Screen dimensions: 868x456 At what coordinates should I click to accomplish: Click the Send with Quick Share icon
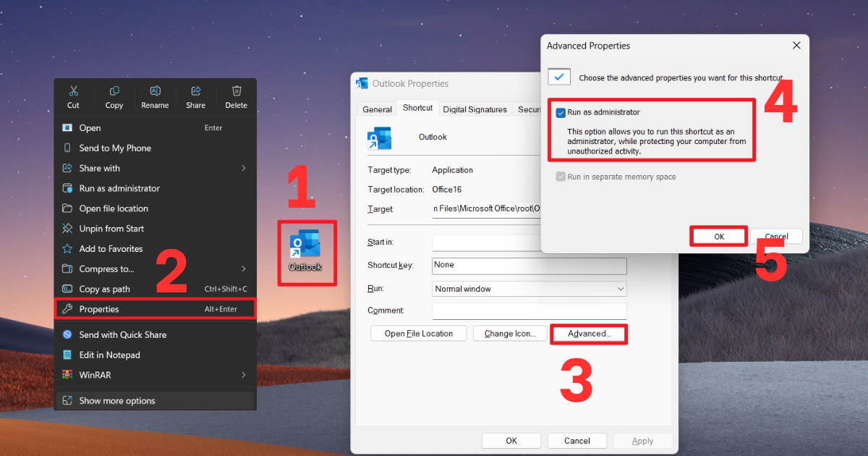pos(67,334)
